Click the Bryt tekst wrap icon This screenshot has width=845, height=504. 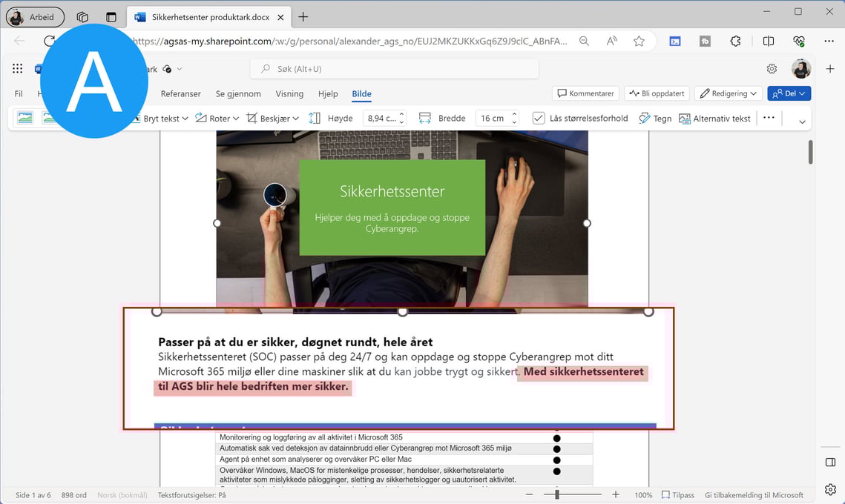click(x=137, y=118)
